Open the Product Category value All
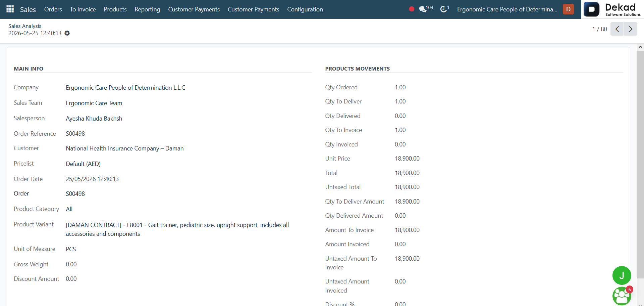The height and width of the screenshot is (306, 644). click(69, 209)
